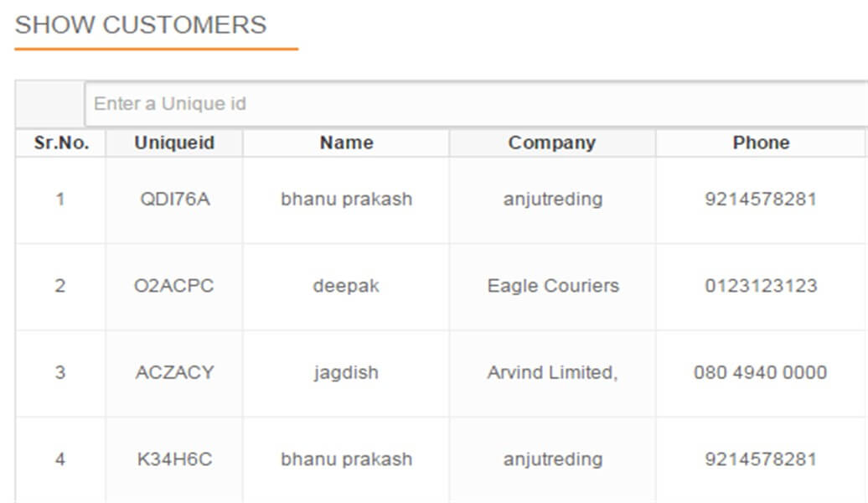Select unique id QDI76A in row one
868x503 pixels.
(173, 200)
